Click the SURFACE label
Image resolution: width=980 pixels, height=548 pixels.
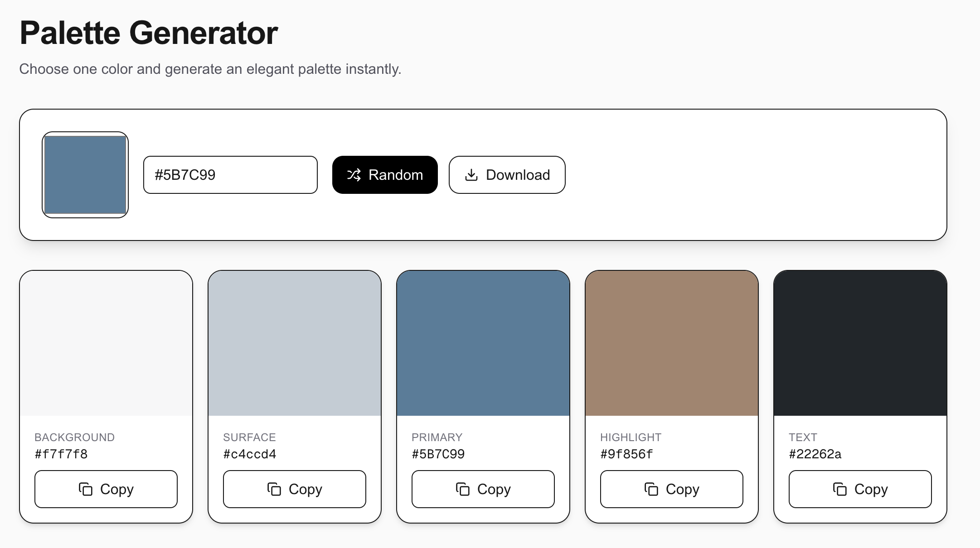coord(249,437)
